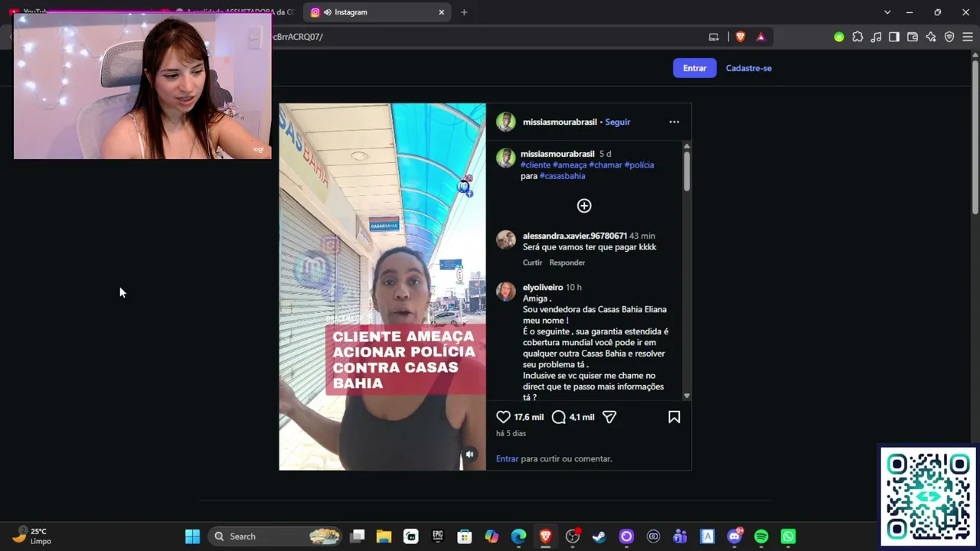This screenshot has height=551, width=980.
Task: Click the video to pause playback
Action: (382, 286)
